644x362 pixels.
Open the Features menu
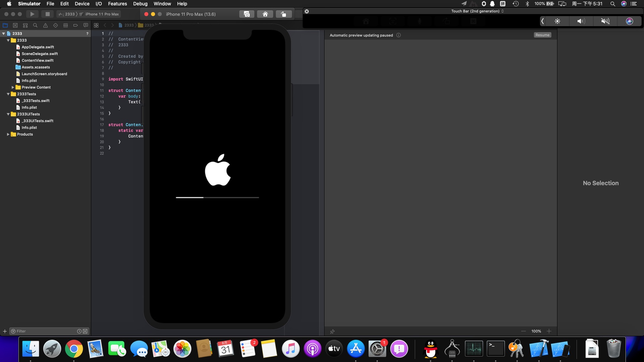pyautogui.click(x=117, y=4)
